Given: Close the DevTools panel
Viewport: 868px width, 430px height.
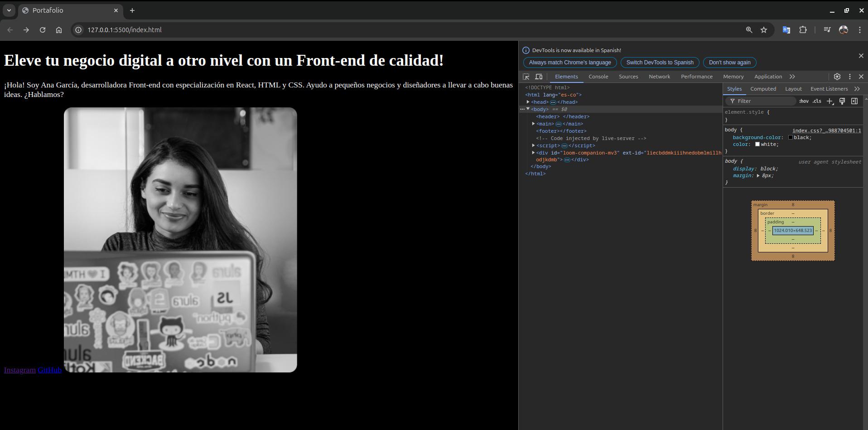Looking at the screenshot, I should click(x=861, y=77).
